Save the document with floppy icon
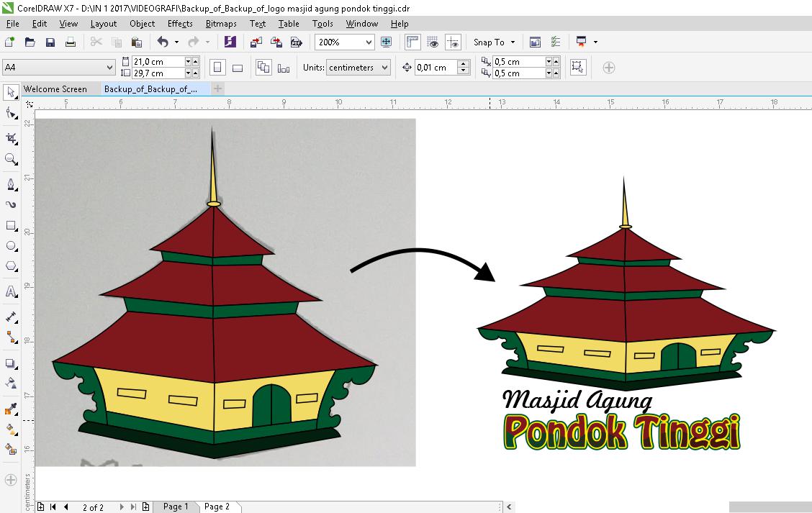The height and width of the screenshot is (513, 812). pyautogui.click(x=50, y=42)
